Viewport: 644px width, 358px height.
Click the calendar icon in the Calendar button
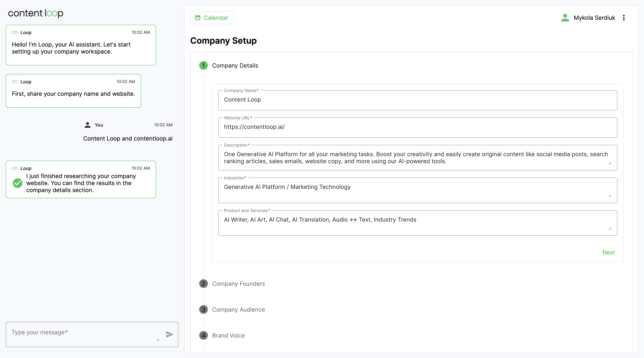(x=198, y=18)
